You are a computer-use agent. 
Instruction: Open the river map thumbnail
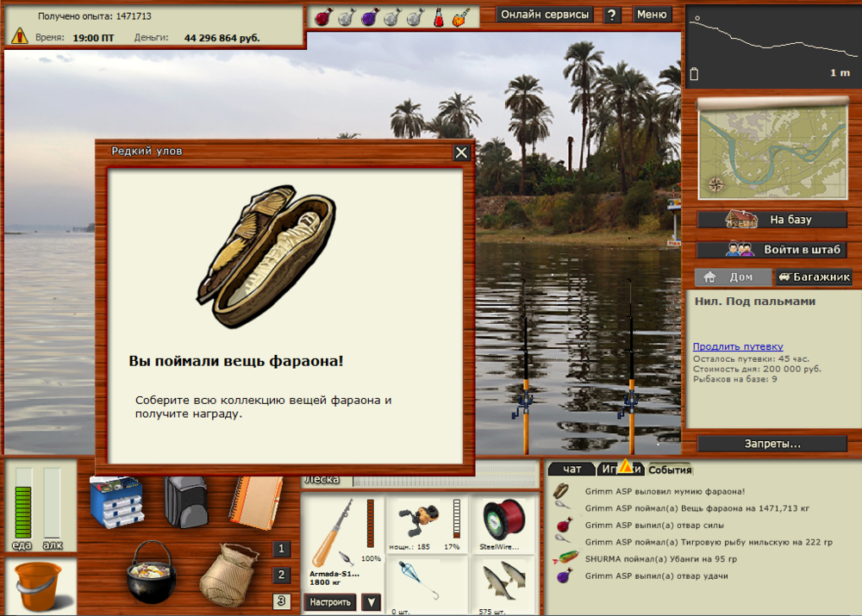point(771,151)
